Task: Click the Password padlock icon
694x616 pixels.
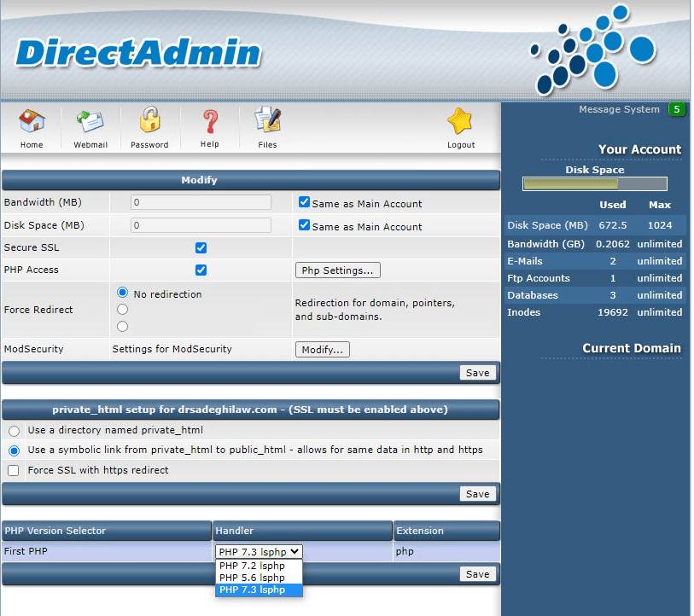Action: (x=149, y=120)
